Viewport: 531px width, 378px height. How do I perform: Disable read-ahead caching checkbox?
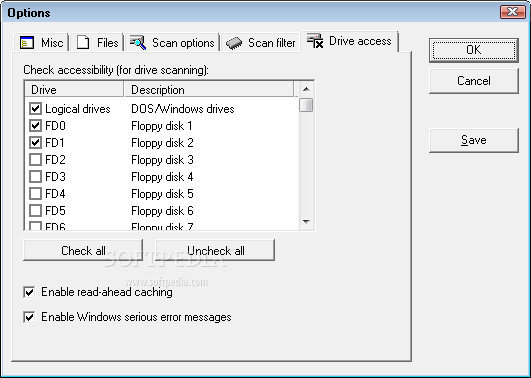(x=29, y=292)
